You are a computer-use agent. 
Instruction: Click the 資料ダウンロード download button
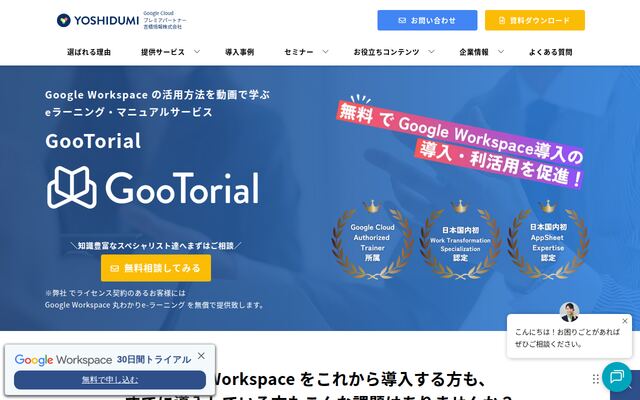pos(535,20)
